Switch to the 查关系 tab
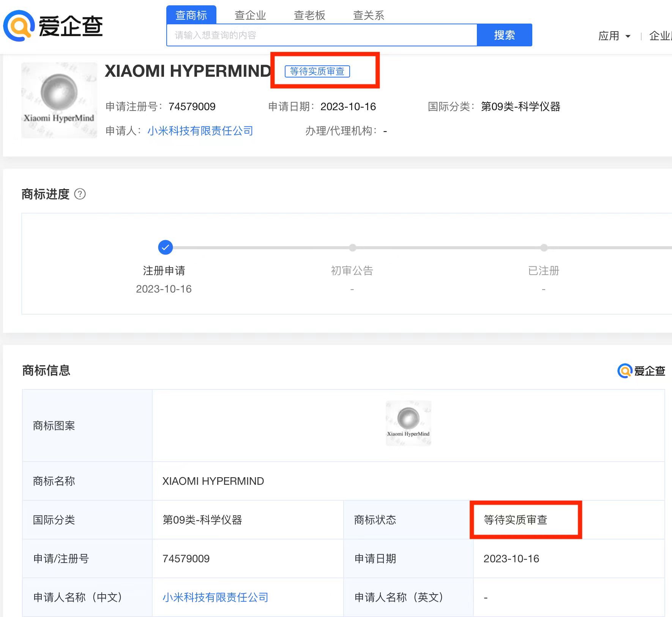Screen dimensions: 672x617 pos(368,15)
